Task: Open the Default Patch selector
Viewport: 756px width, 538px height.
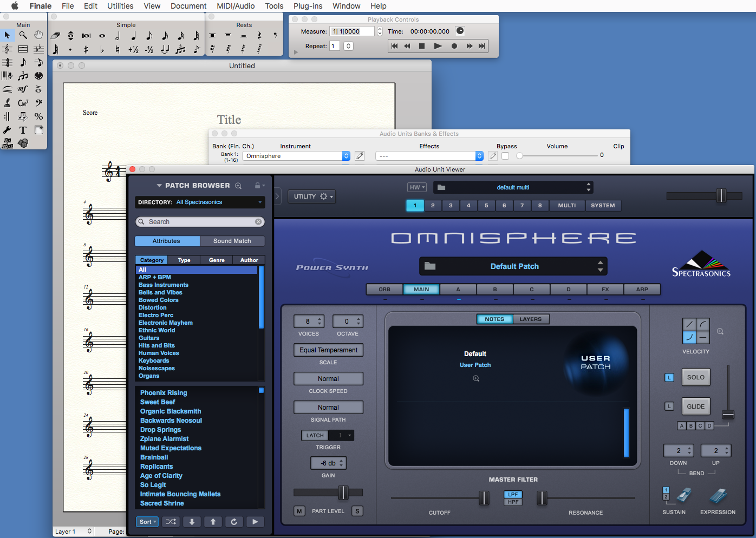Action: [513, 266]
